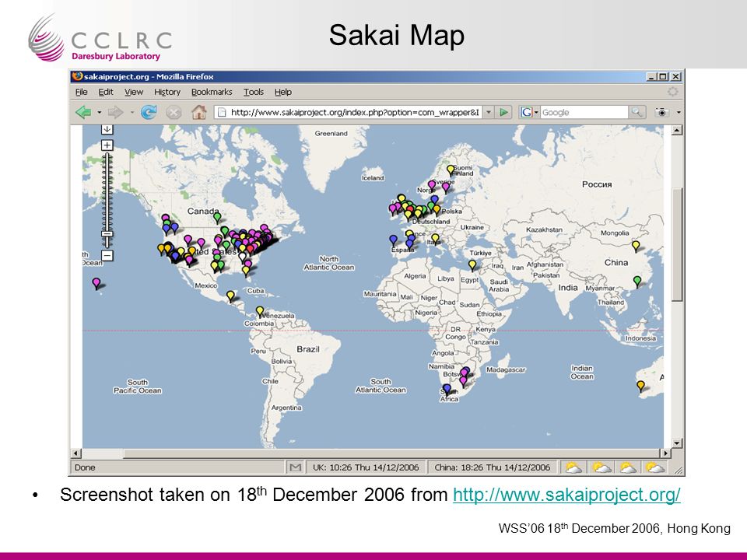Open the History menu

(167, 92)
